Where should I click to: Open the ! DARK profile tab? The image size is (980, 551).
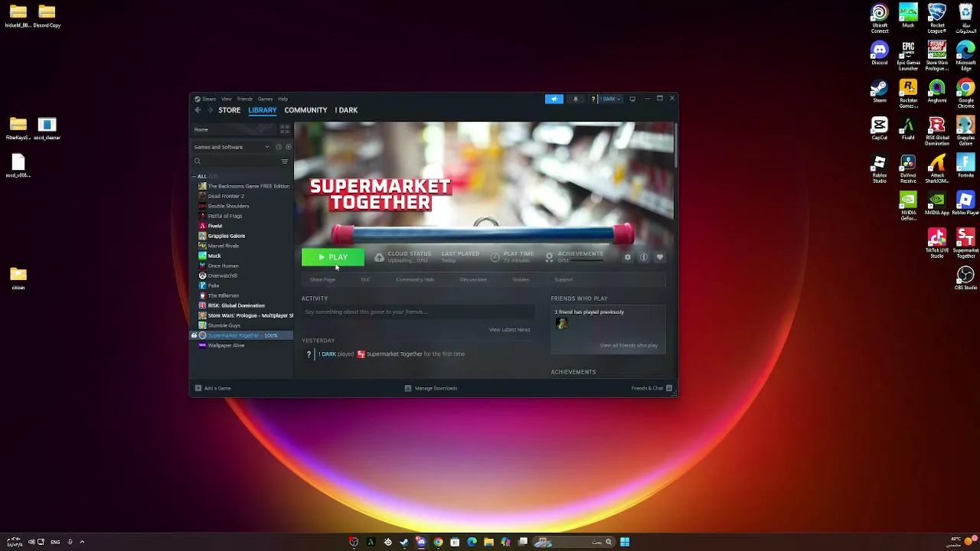click(x=346, y=110)
